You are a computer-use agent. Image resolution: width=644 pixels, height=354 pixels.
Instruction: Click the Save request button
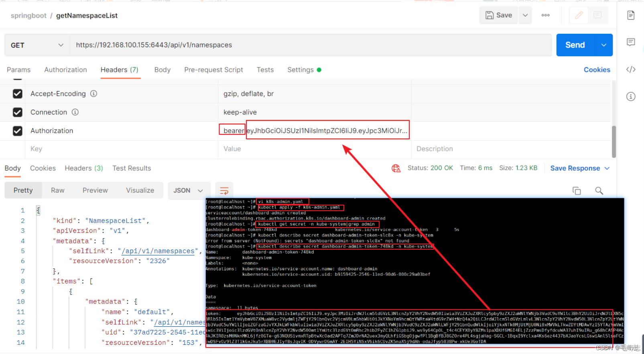coord(498,15)
